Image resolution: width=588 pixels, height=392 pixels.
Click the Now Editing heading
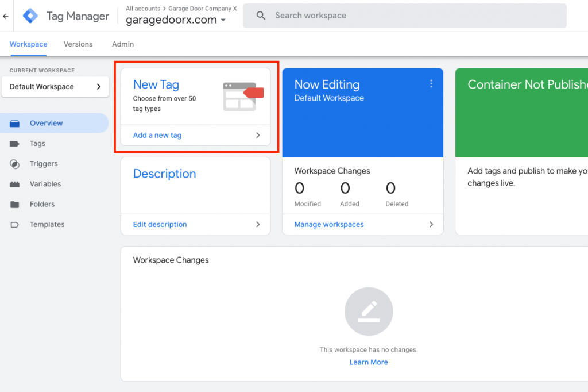[x=327, y=84]
